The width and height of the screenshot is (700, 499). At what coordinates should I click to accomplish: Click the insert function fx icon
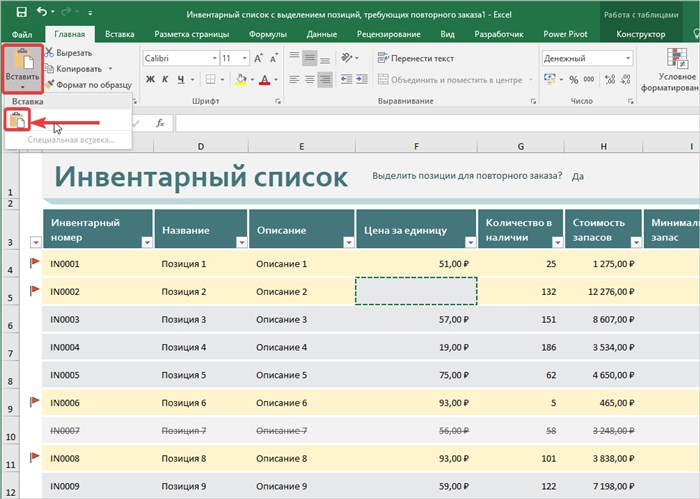[160, 123]
